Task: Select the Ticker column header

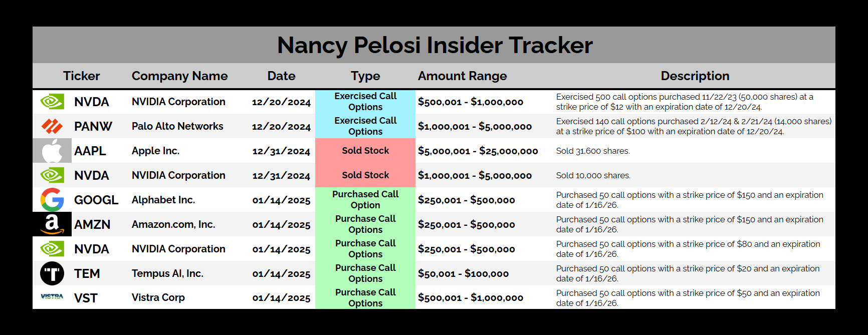Action: click(81, 76)
